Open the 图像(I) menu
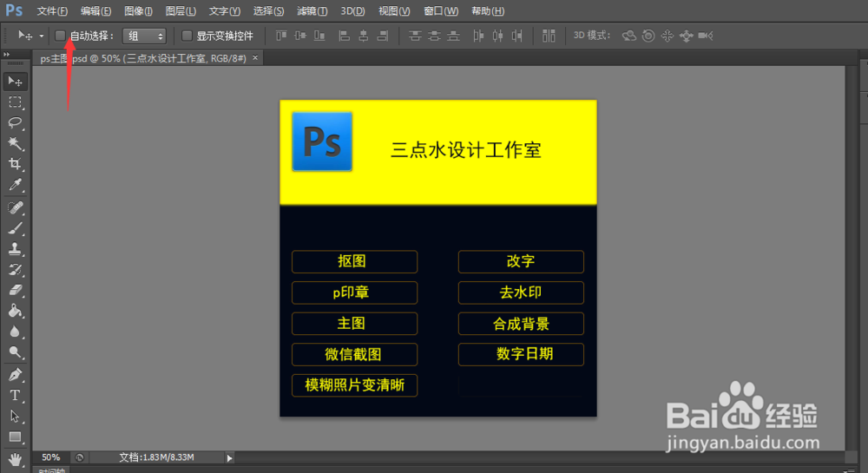The image size is (868, 473). 138,11
